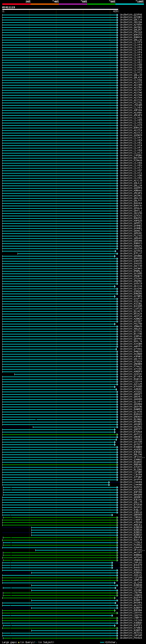Select label UniRef100_A7VRE4

tap(131, 628)
